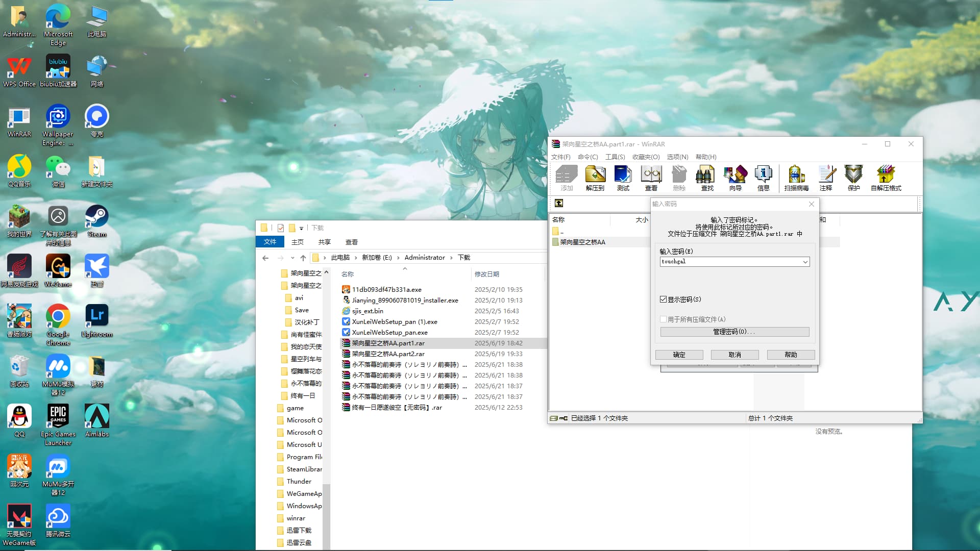
Task: Click the 信息 (Info) toolbar icon
Action: [x=764, y=178]
